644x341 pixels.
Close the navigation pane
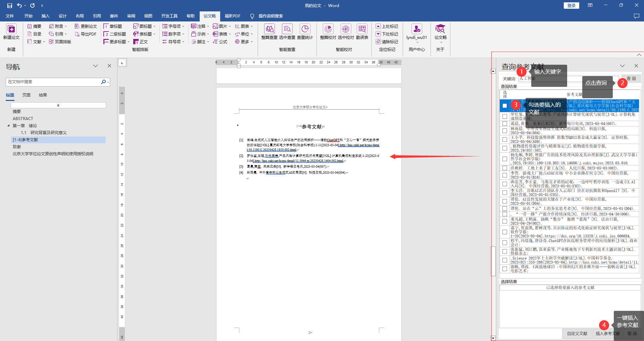(x=109, y=66)
